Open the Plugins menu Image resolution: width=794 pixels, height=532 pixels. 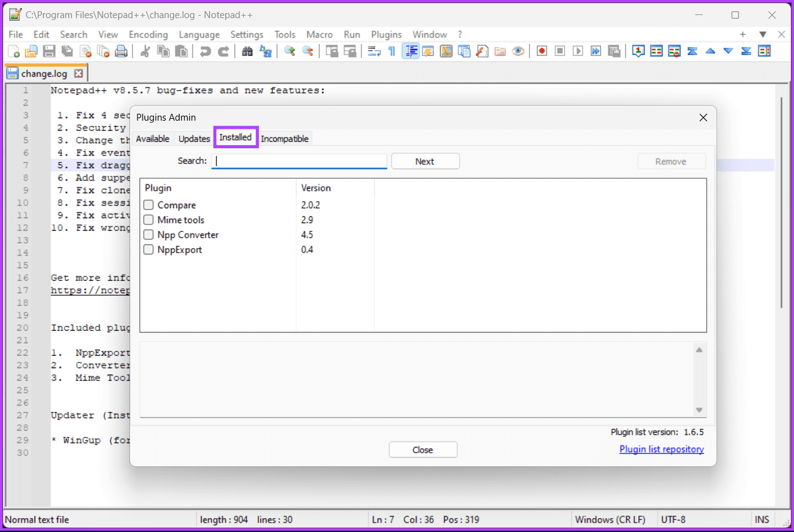pos(386,34)
